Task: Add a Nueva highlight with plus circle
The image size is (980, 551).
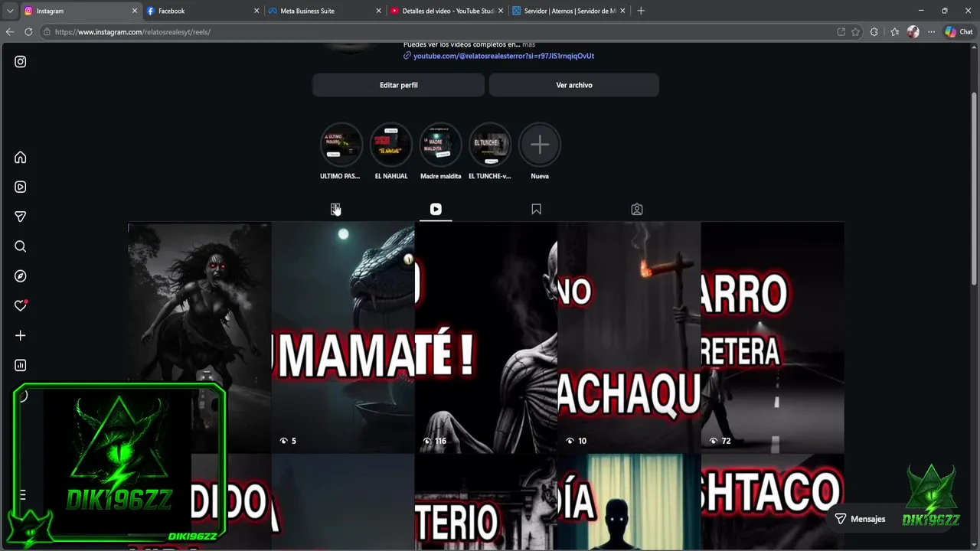Action: tap(540, 144)
